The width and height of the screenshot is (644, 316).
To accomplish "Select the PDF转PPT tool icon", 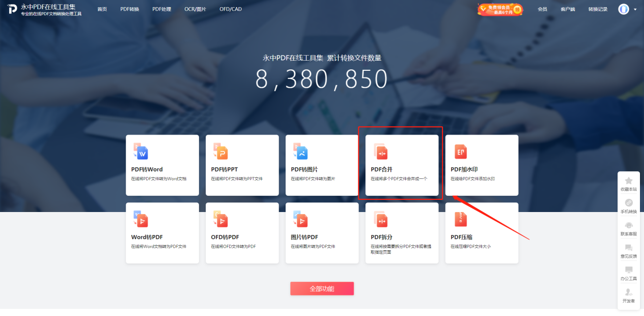I will 220,151.
